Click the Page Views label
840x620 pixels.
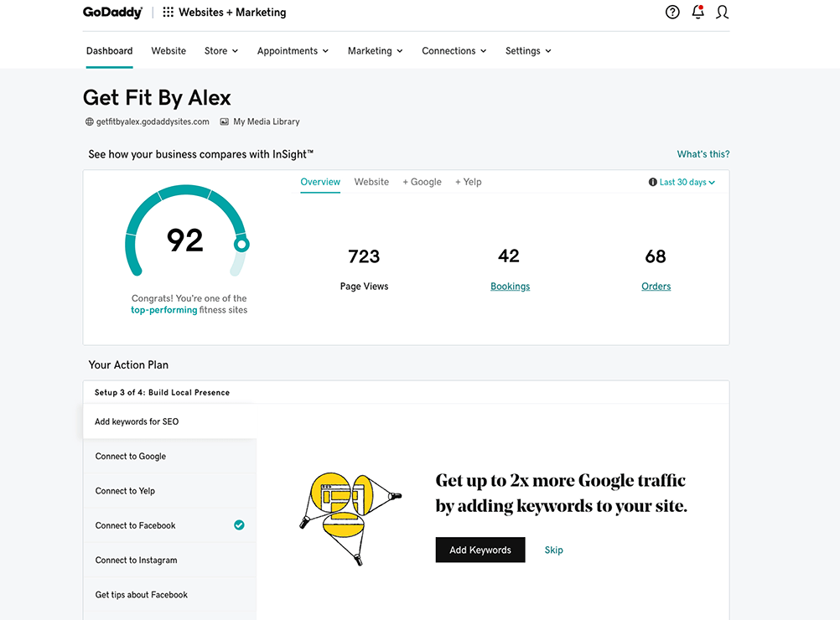point(365,287)
